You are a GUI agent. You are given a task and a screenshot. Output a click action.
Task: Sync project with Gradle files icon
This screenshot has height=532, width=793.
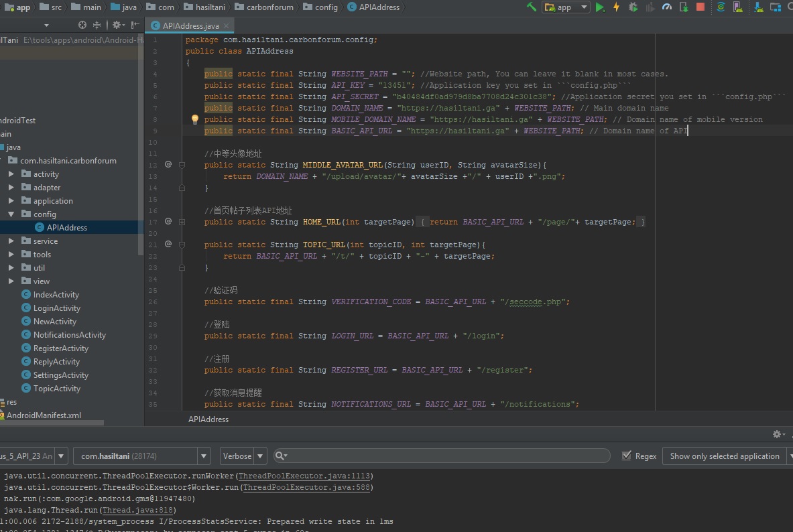(x=721, y=7)
